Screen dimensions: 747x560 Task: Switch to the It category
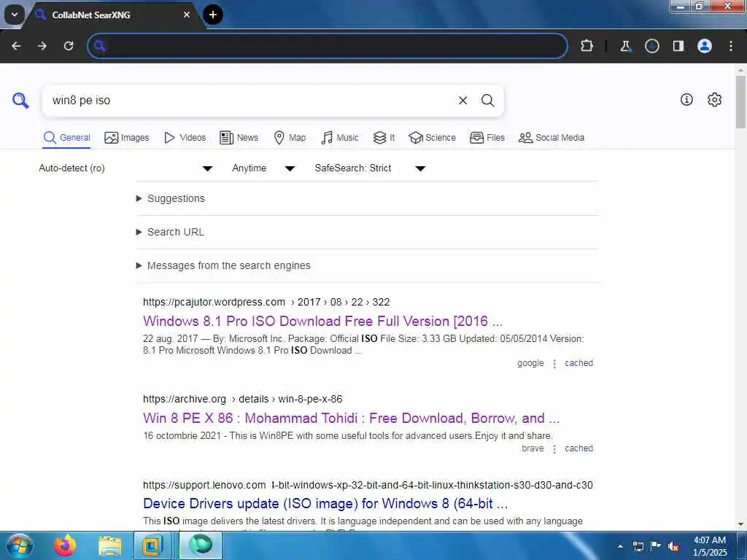click(x=384, y=138)
